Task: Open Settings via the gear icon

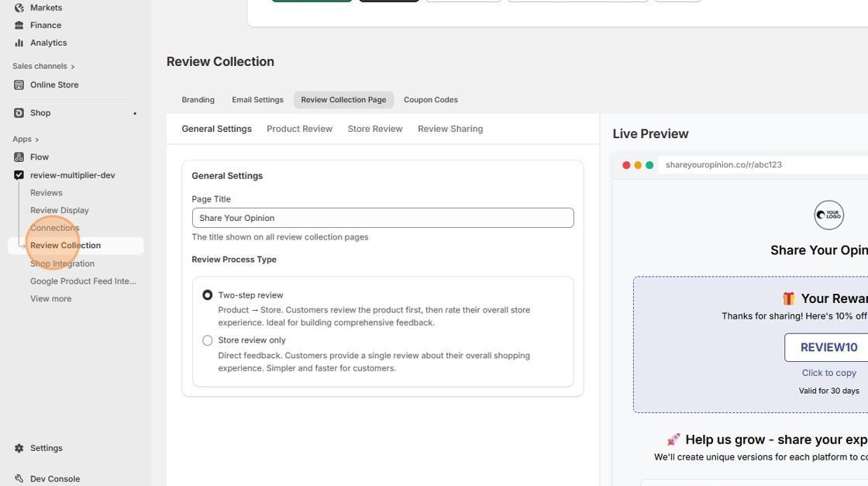Action: (19, 448)
